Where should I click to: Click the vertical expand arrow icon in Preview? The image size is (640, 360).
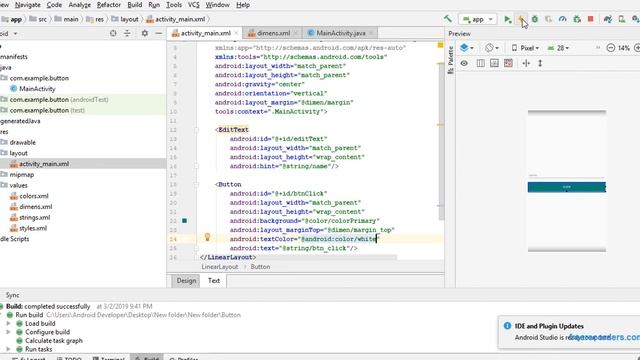(x=540, y=63)
